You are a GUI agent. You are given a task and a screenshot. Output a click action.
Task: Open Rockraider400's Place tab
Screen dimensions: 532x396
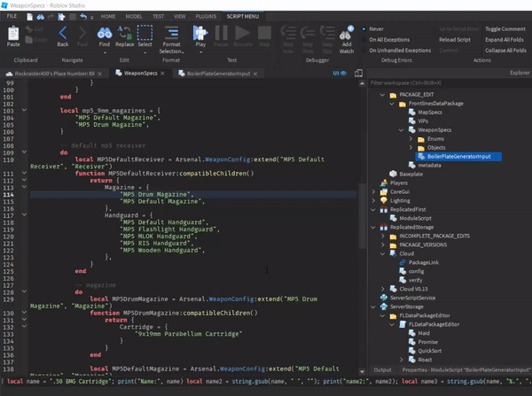[x=54, y=74]
